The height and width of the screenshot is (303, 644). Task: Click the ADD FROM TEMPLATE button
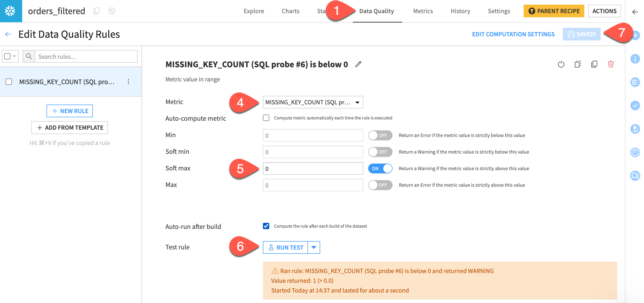tap(70, 127)
